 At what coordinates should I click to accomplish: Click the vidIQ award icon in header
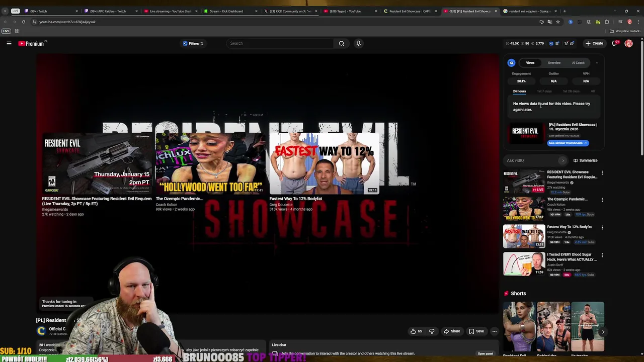[566, 44]
